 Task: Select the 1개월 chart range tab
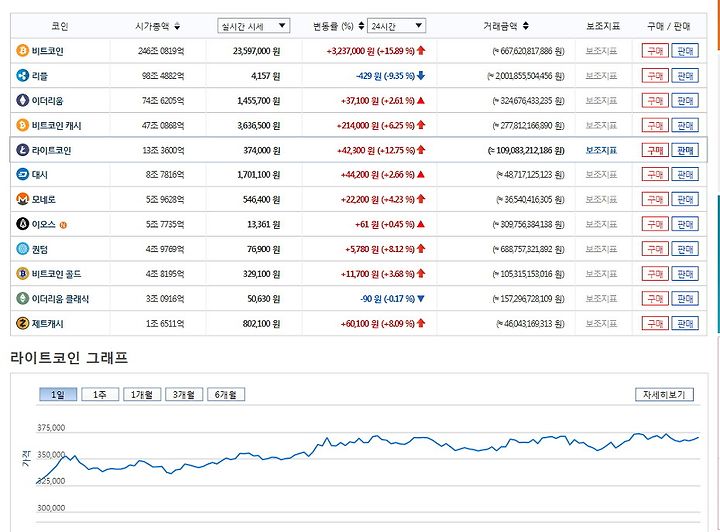(142, 394)
